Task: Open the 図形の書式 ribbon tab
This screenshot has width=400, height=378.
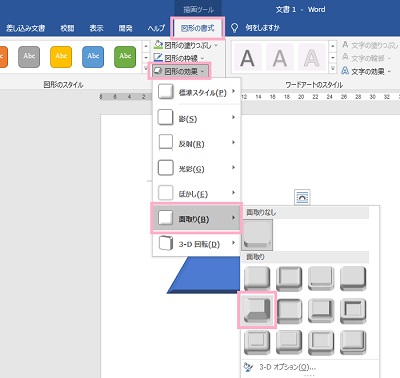Action: tap(198, 28)
